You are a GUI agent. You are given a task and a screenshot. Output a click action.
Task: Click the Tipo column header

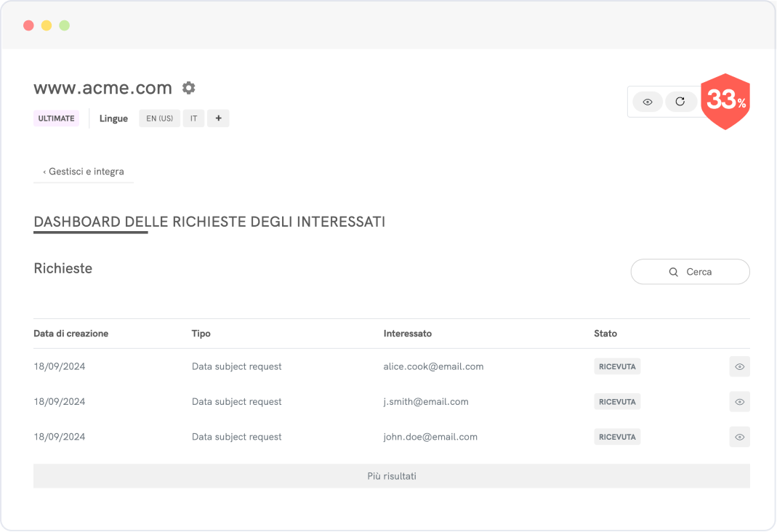[x=201, y=334]
